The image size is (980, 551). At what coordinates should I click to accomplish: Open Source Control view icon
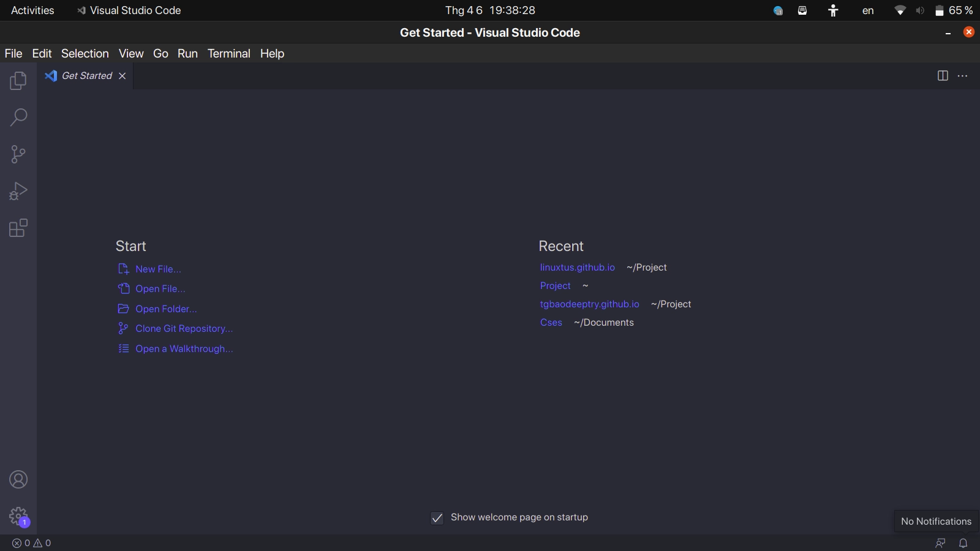[x=18, y=154]
